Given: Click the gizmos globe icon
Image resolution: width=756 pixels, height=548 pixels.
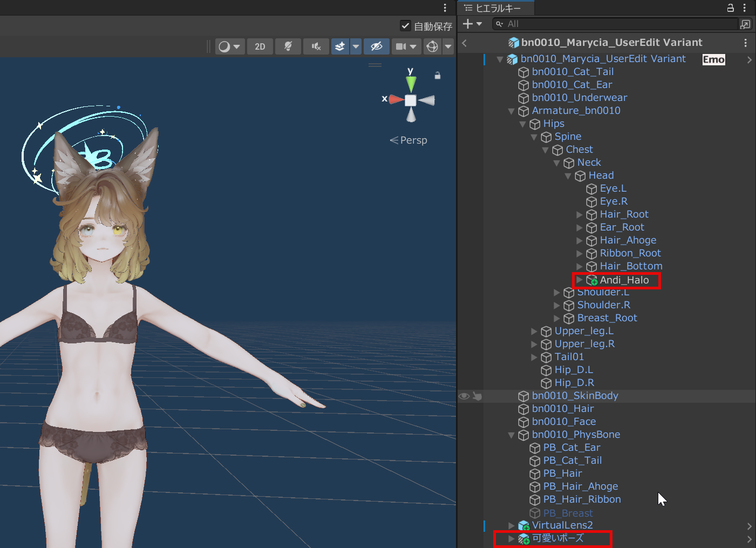Looking at the screenshot, I should click(432, 46).
